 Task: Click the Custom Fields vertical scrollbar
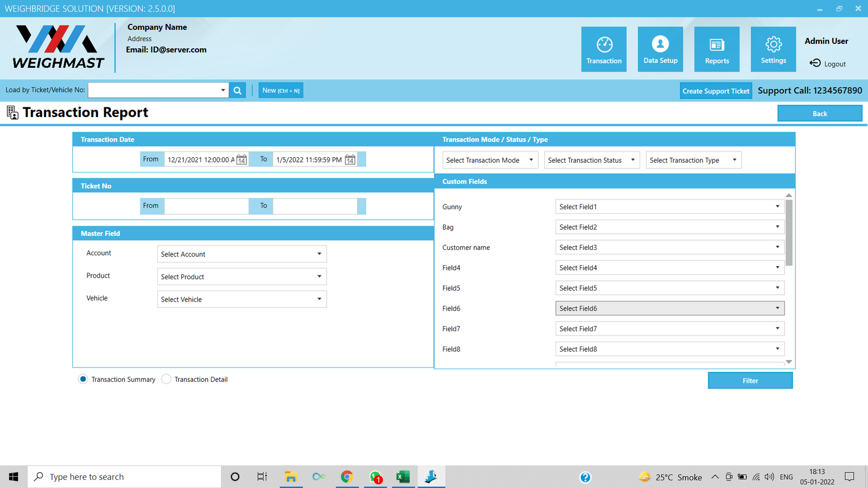789,233
